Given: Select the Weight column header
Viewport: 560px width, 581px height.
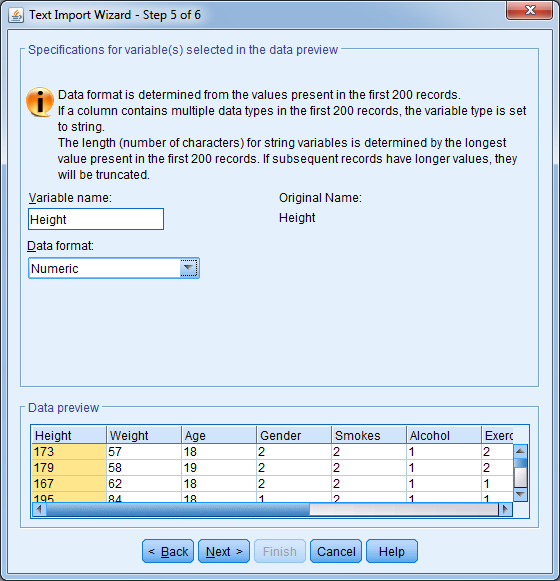Looking at the screenshot, I should click(144, 435).
